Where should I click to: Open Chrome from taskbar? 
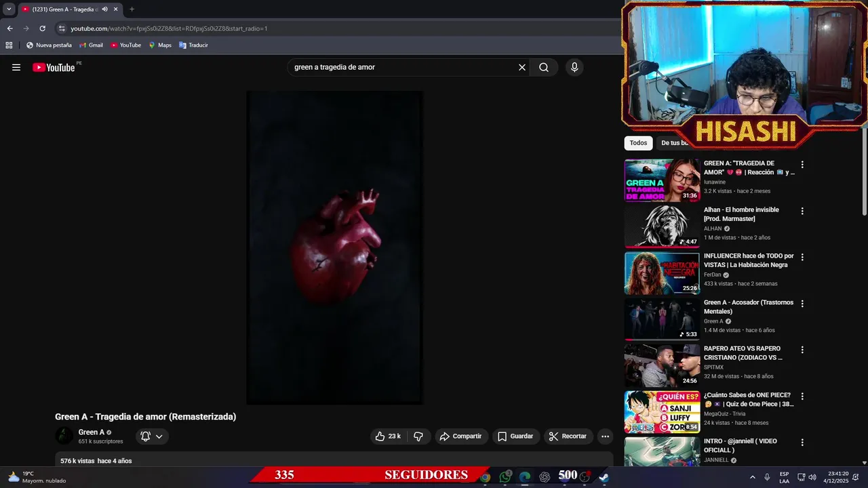point(486,477)
